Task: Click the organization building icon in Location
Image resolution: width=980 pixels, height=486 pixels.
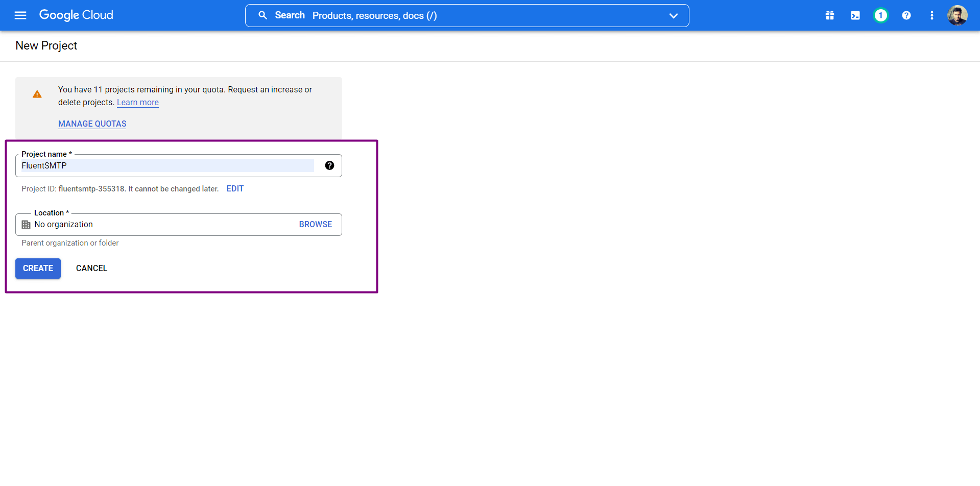Action: pyautogui.click(x=26, y=225)
